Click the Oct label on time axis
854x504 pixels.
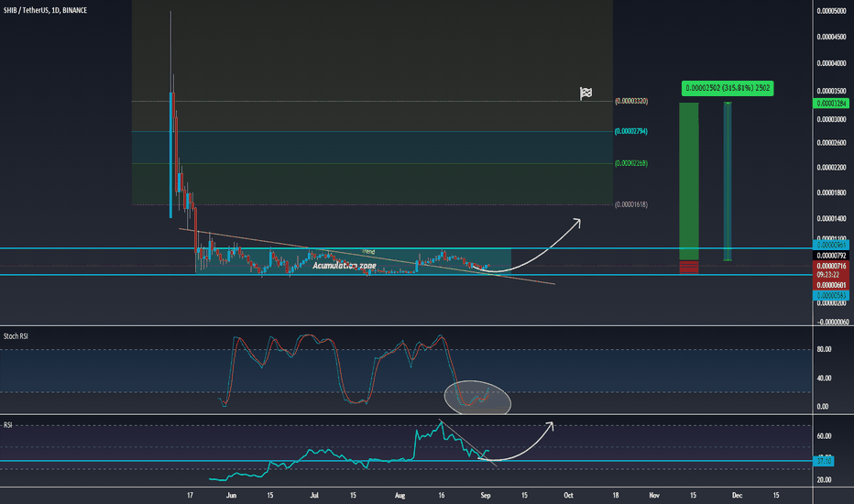(x=568, y=495)
